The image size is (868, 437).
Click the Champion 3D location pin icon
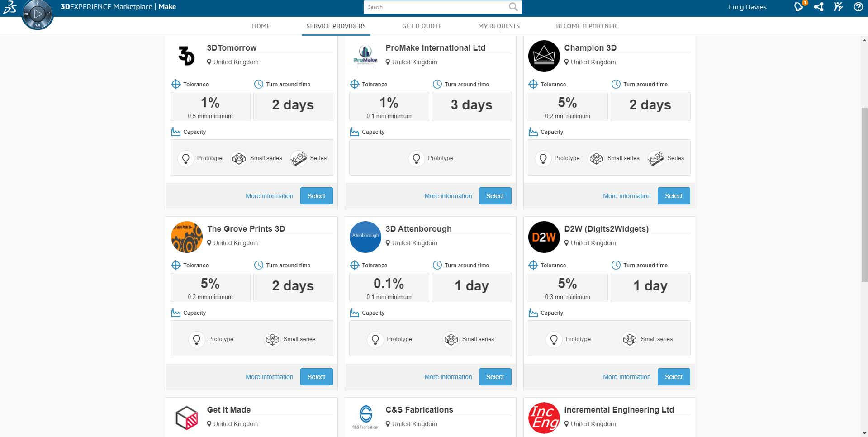[567, 62]
